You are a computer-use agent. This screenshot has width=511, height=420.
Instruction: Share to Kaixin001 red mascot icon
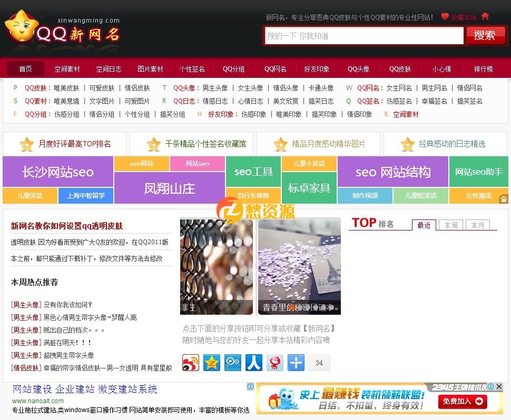click(x=274, y=363)
